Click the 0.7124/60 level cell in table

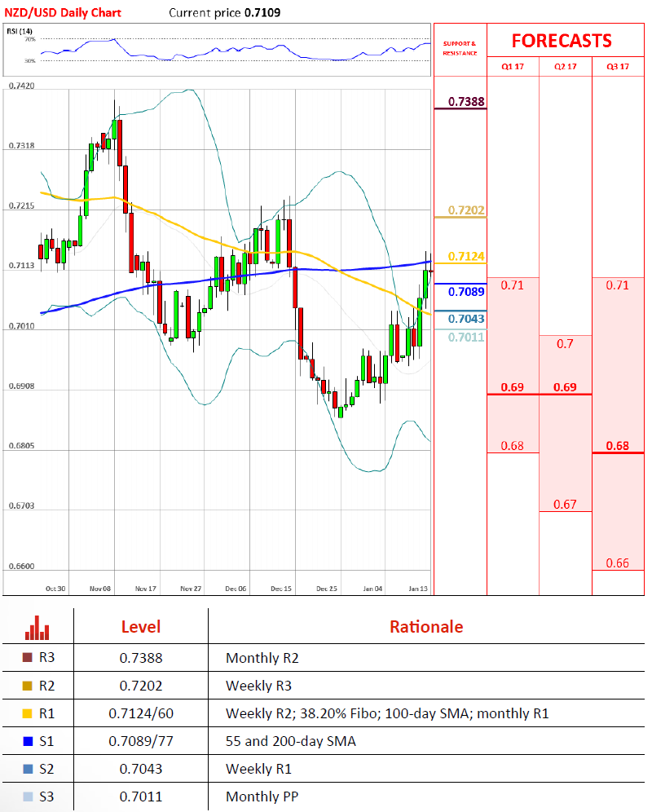pos(141,714)
